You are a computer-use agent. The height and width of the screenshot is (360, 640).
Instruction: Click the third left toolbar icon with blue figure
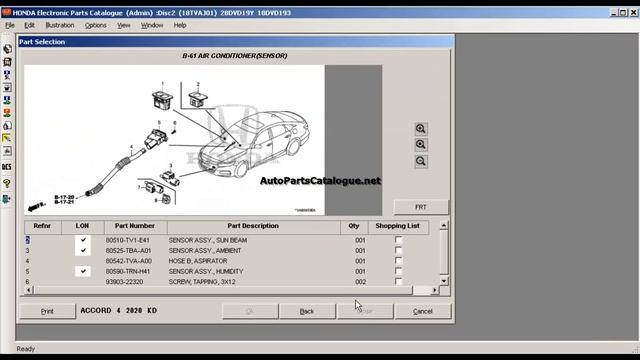(x=7, y=75)
